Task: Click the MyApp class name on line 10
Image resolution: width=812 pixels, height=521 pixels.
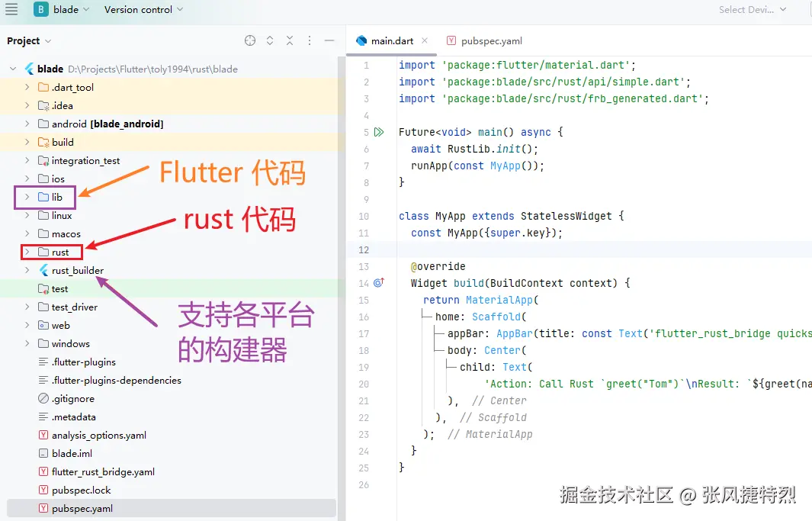Action: click(450, 216)
